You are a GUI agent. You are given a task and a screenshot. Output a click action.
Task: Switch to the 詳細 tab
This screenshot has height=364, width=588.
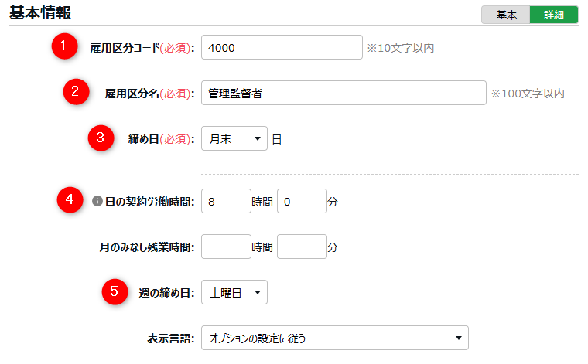click(553, 15)
